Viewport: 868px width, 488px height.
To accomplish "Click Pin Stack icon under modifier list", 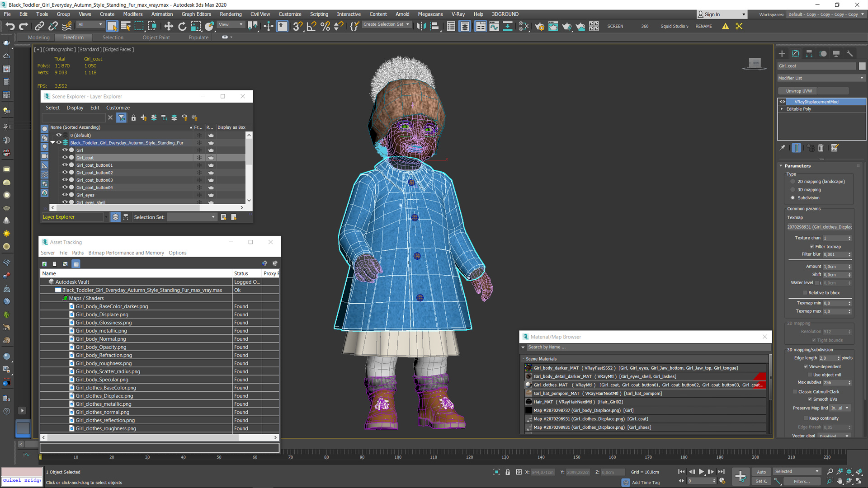I will 783,148.
